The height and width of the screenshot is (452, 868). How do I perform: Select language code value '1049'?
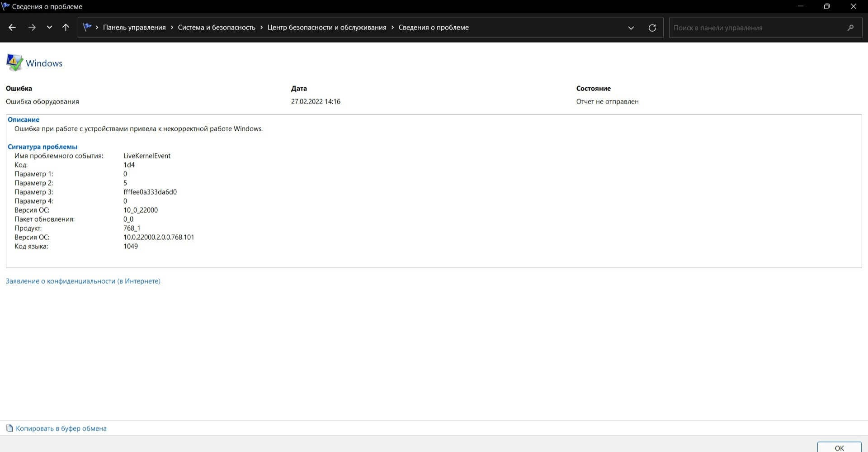click(131, 246)
